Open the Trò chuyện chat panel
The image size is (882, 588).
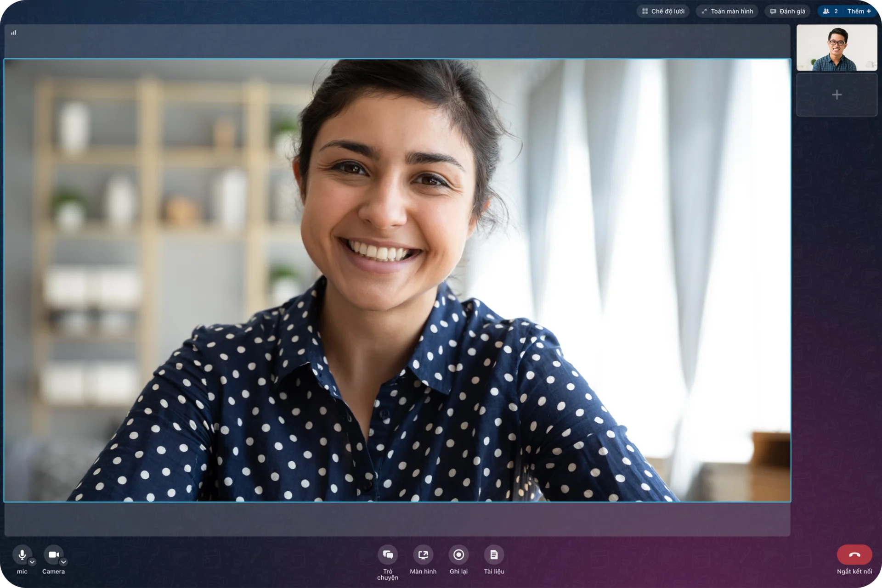388,554
